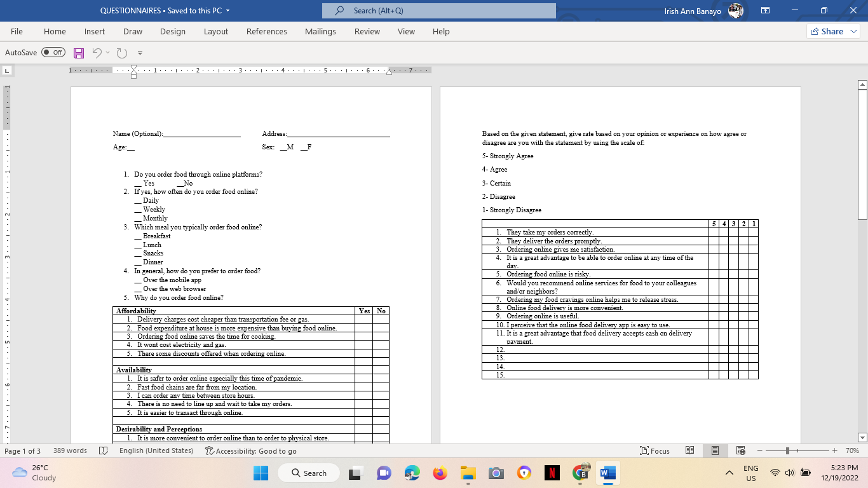Image resolution: width=868 pixels, height=488 pixels.
Task: Open the References tab
Action: (267, 31)
